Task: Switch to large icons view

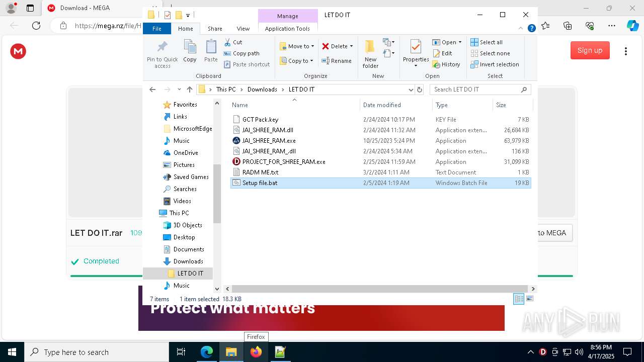Action: pyautogui.click(x=529, y=299)
